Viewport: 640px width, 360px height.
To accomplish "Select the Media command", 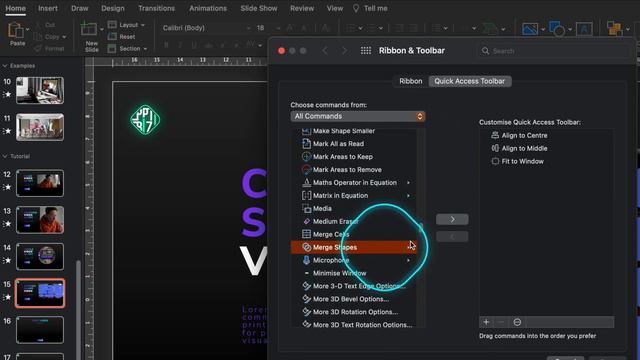I will (x=354, y=209).
